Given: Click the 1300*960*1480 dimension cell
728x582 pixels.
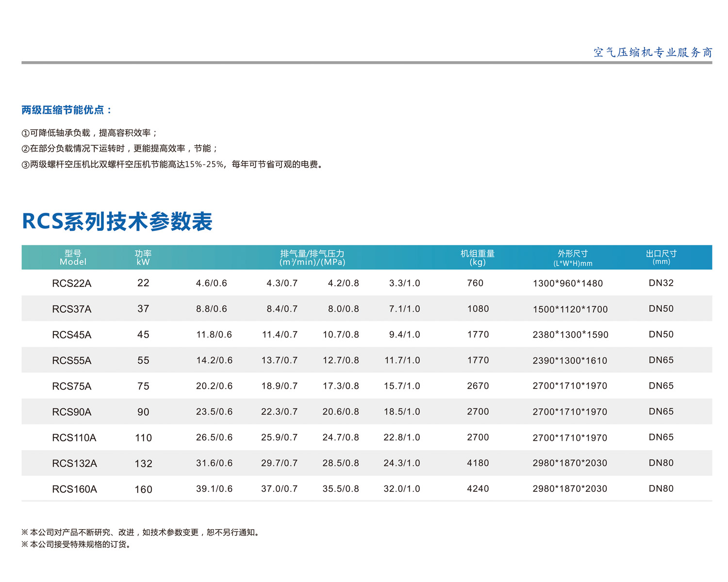Looking at the screenshot, I should (x=567, y=283).
